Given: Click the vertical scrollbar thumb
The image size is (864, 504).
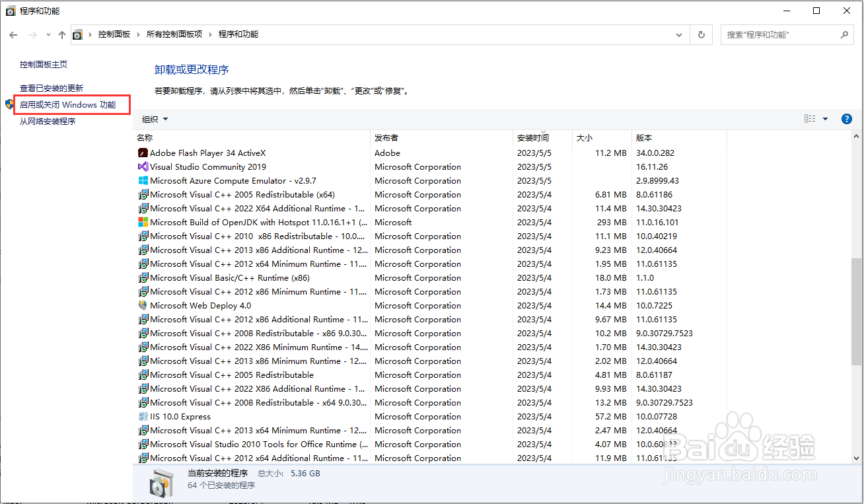Looking at the screenshot, I should (856, 310).
